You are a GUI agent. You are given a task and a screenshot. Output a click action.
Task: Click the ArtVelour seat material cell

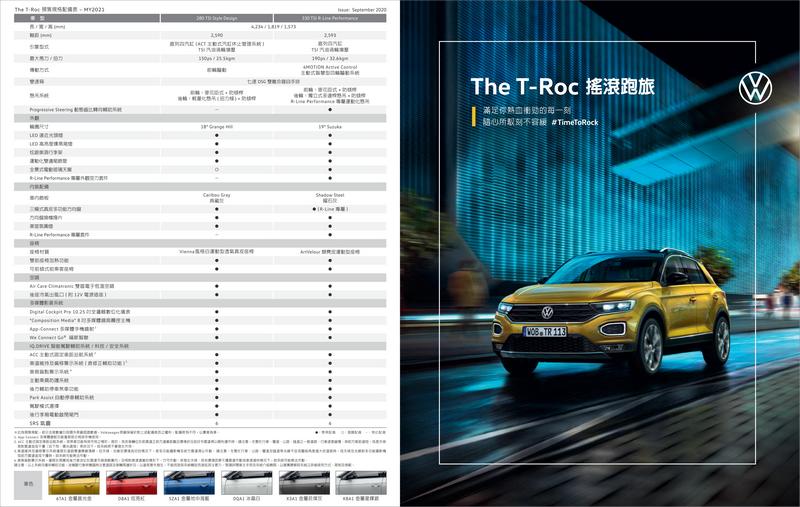(x=330, y=252)
